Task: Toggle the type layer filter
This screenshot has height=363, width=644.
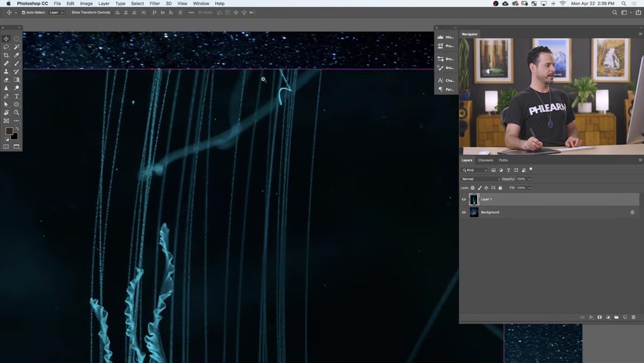Action: [x=508, y=170]
